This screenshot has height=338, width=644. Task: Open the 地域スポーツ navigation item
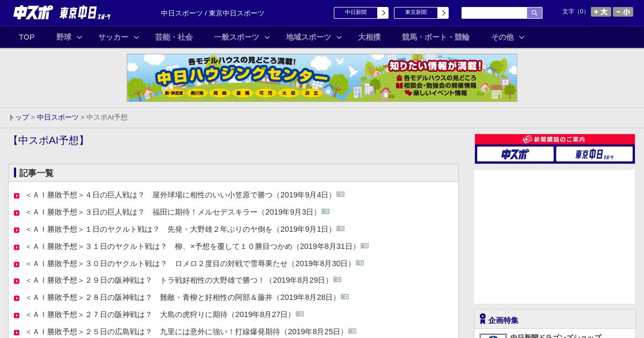[x=309, y=37]
